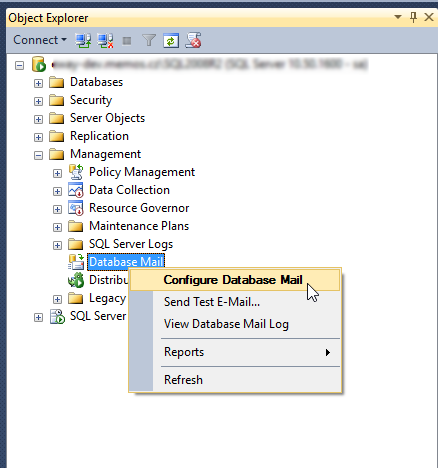This screenshot has width=438, height=468.
Task: Click the SQL Server Logs folder icon
Action: (x=76, y=244)
